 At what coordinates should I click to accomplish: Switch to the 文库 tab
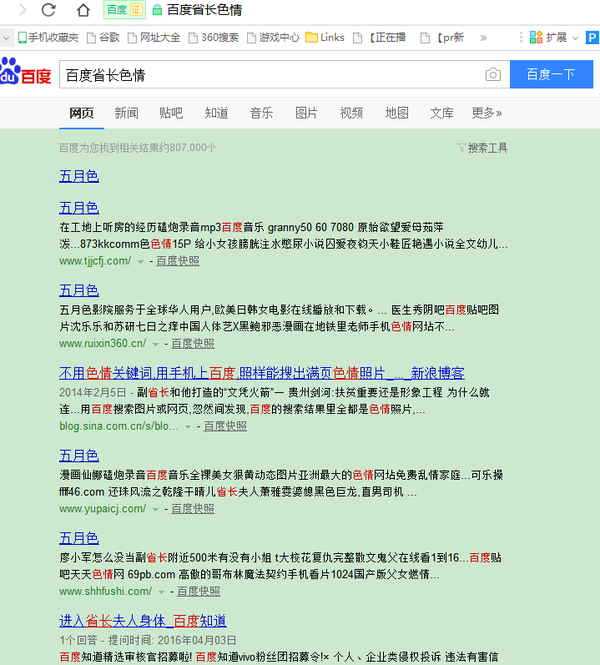(x=442, y=113)
